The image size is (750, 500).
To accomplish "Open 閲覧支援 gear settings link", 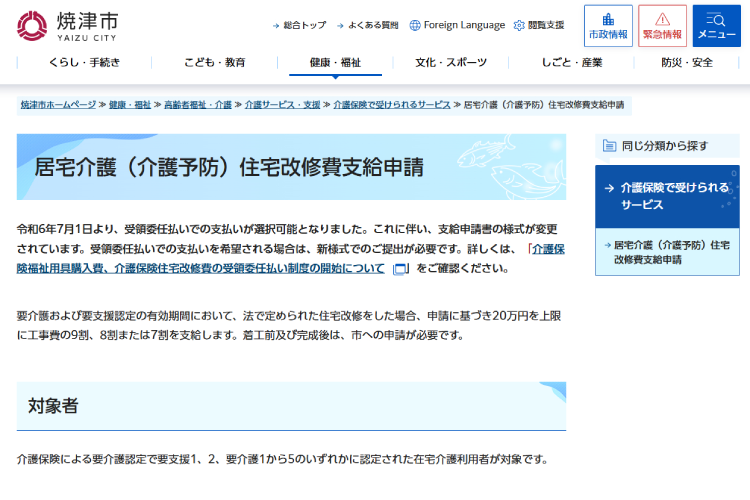I will (538, 25).
